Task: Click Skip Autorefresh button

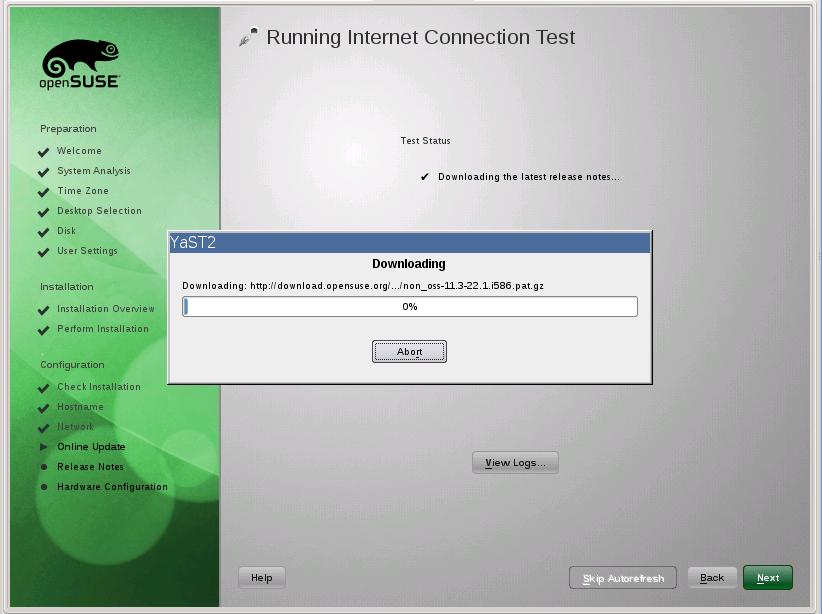Action: coord(623,578)
